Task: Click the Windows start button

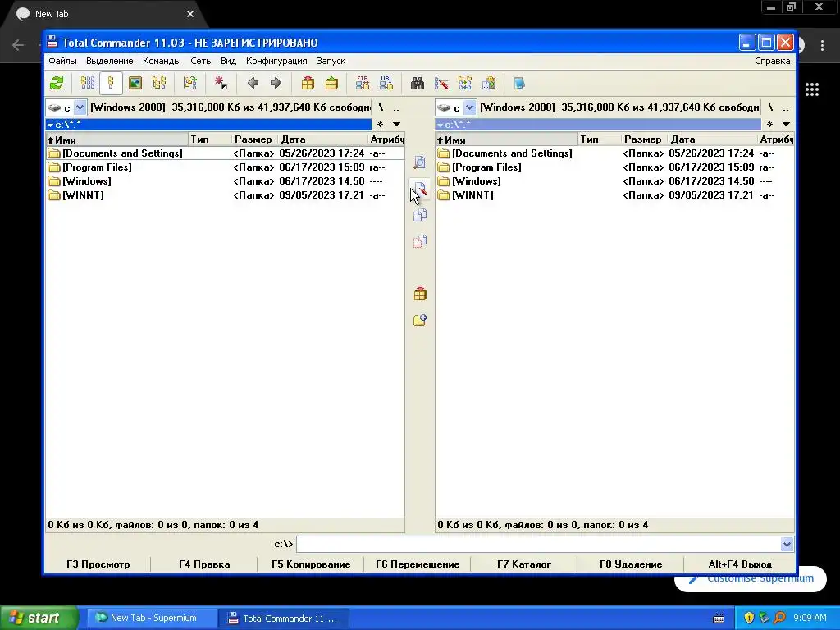Action: click(39, 619)
